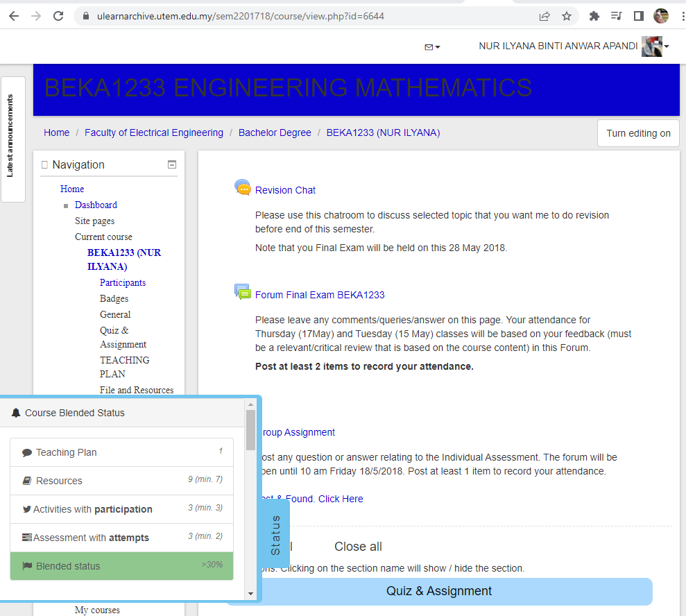Image resolution: width=686 pixels, height=616 pixels.
Task: Reload the page with the refresh icon
Action: pos(59,16)
